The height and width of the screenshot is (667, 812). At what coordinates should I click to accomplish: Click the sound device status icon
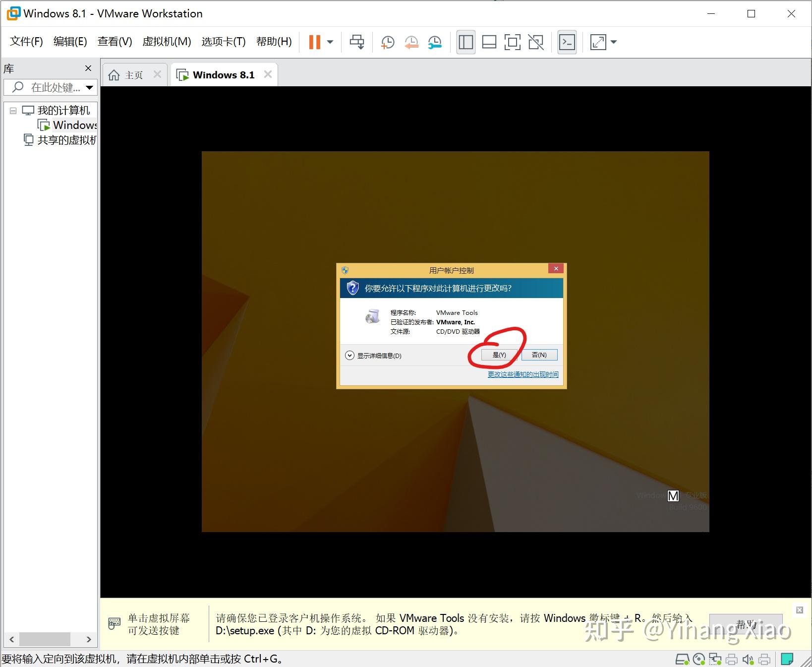click(748, 660)
